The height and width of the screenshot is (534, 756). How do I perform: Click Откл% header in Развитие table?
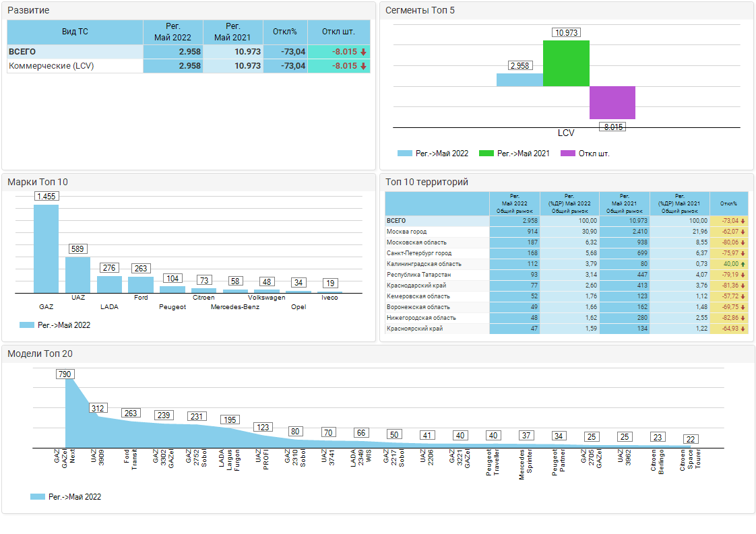click(x=285, y=32)
